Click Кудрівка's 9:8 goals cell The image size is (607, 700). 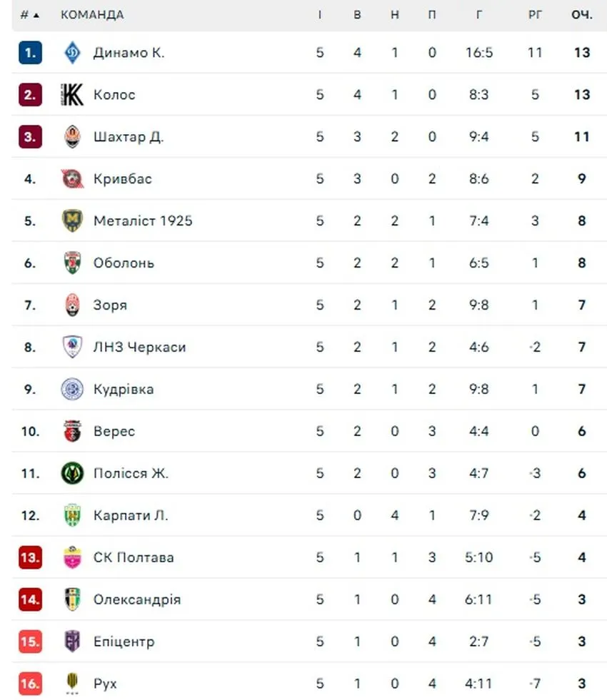(x=478, y=390)
